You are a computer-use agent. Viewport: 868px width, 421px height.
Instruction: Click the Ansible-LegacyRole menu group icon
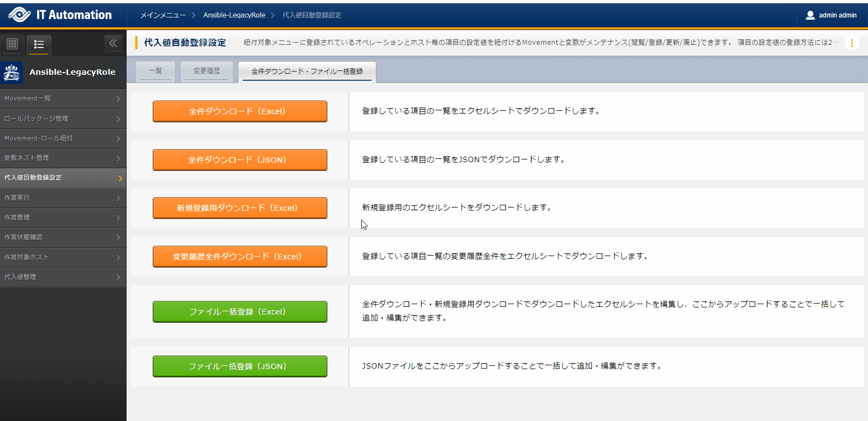tap(11, 72)
